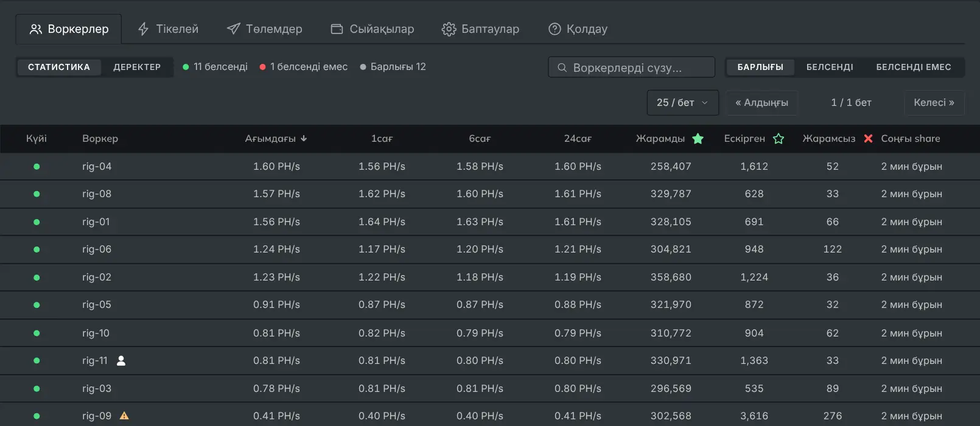This screenshot has height=426, width=980.
Task: Select worker name rig-05
Action: coord(97,305)
